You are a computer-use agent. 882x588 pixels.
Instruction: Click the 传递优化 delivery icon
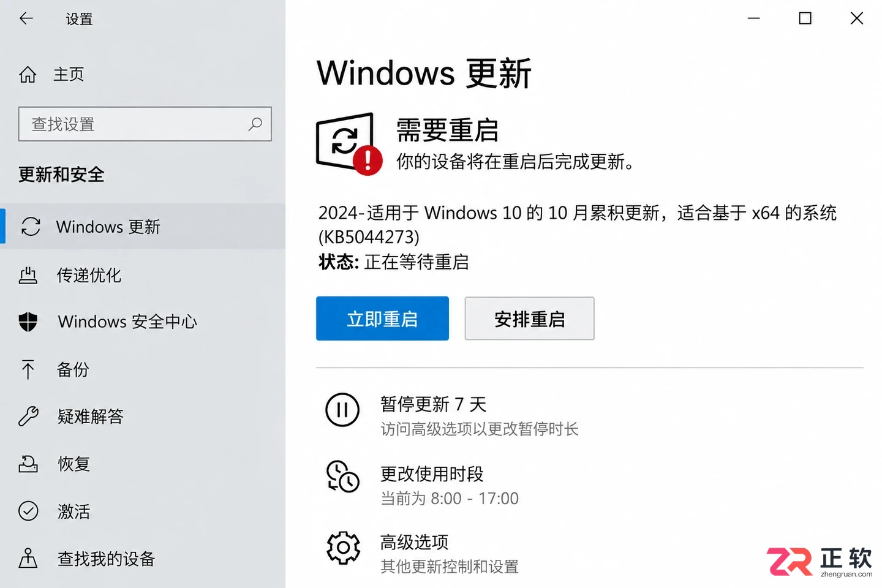[x=28, y=276]
